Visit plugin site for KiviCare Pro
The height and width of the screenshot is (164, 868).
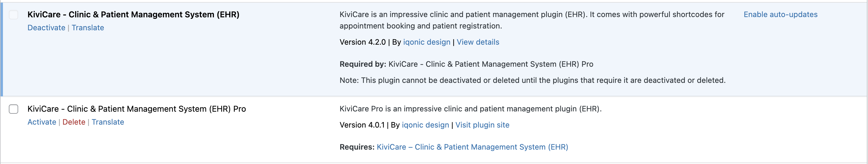click(482, 125)
